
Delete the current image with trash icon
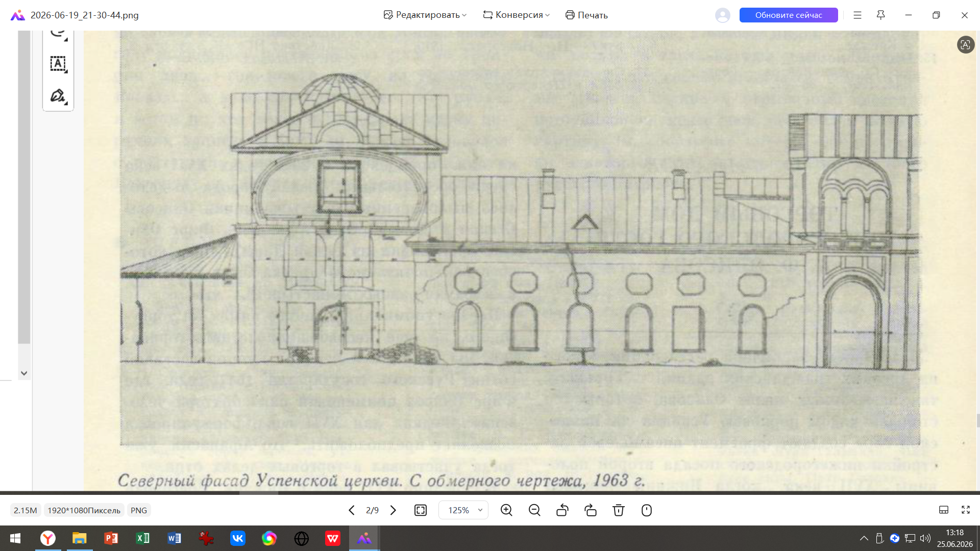pos(619,510)
